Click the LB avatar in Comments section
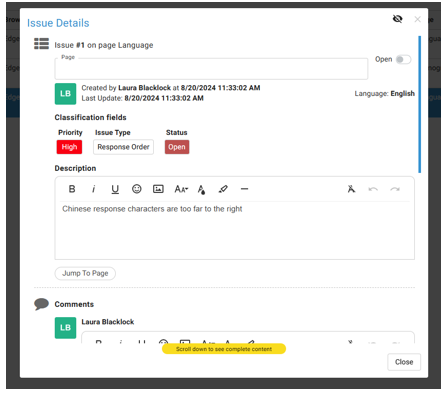The width and height of the screenshot is (448, 393). 65,328
